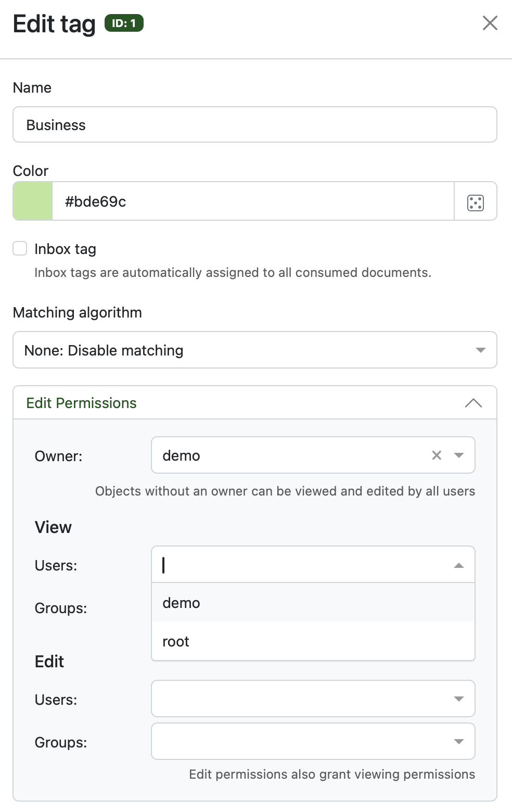Generate a random color with the dice icon
The image size is (512, 812).
pos(475,201)
